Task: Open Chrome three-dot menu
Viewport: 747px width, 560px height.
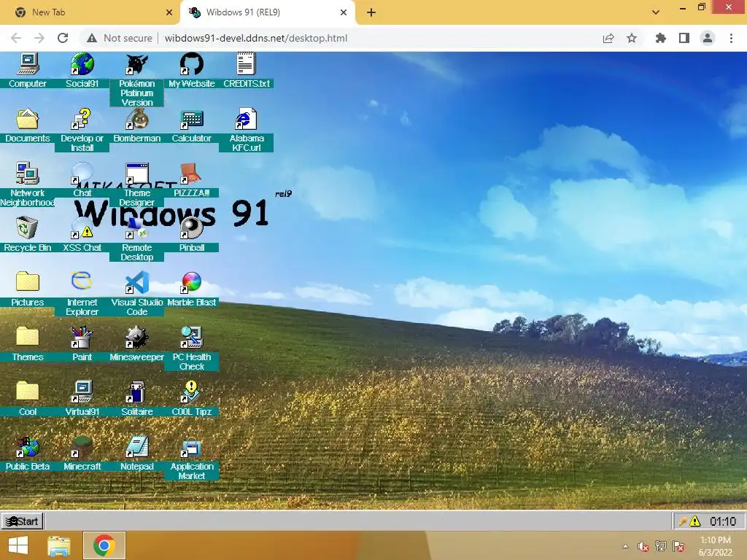Action: [x=731, y=38]
